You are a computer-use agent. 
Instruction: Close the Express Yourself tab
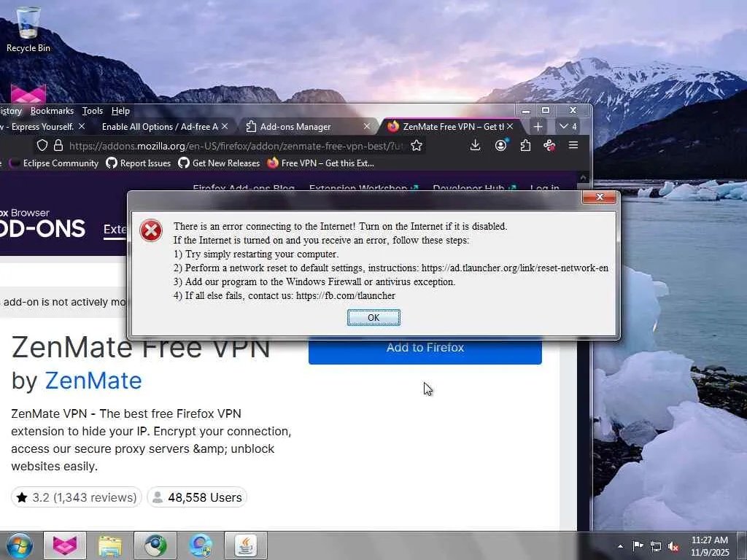coord(82,126)
